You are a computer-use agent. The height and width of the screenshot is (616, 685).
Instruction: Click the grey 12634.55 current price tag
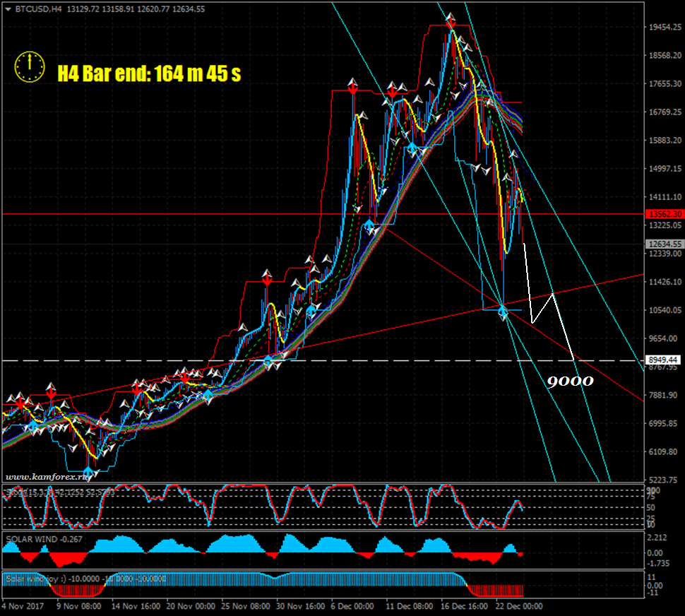pos(665,244)
